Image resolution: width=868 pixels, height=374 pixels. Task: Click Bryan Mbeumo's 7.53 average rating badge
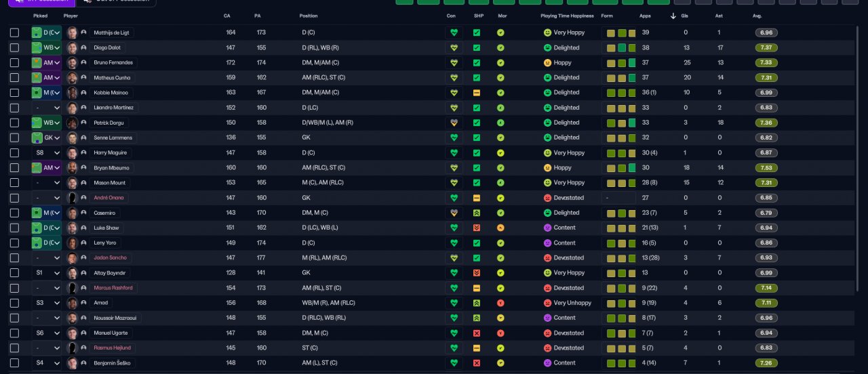pos(766,167)
